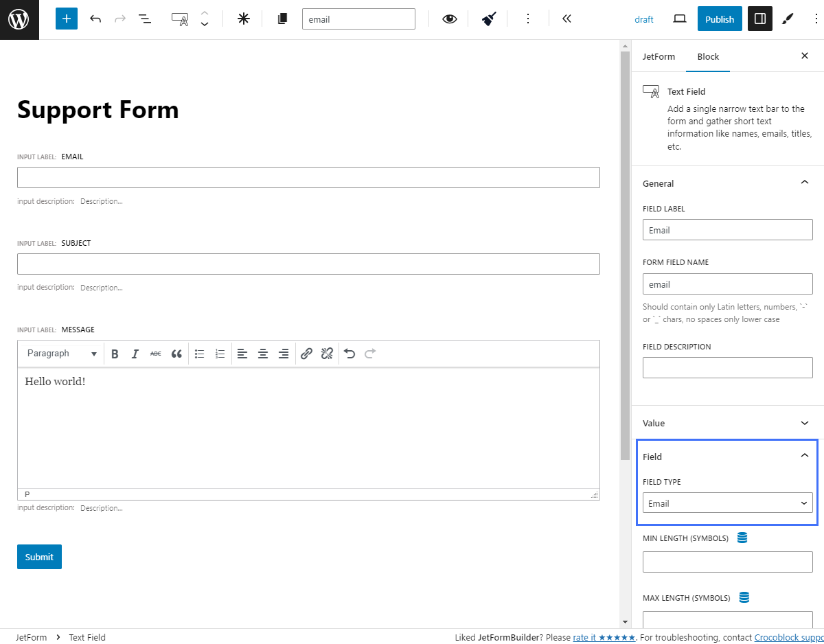Viewport: 824px width, 644px height.
Task: Click the Min Length database preset icon
Action: click(x=742, y=538)
